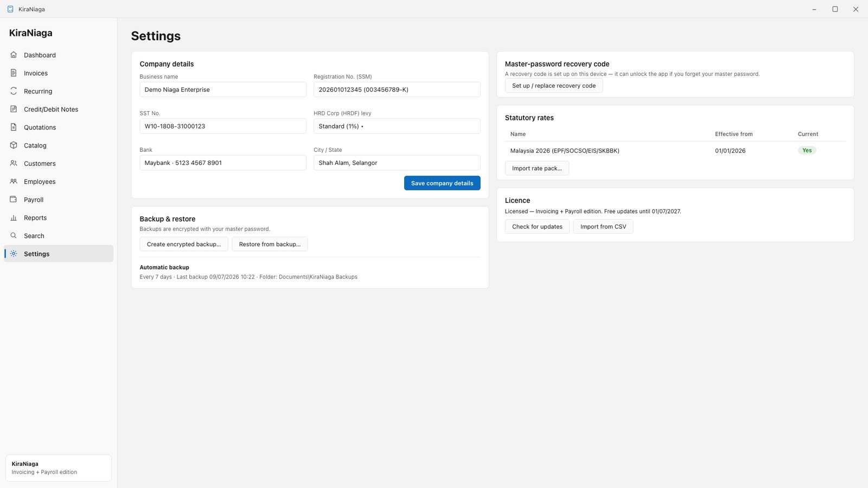This screenshot has height=488, width=868.
Task: Click the Recurring cycle icon
Action: click(14, 91)
